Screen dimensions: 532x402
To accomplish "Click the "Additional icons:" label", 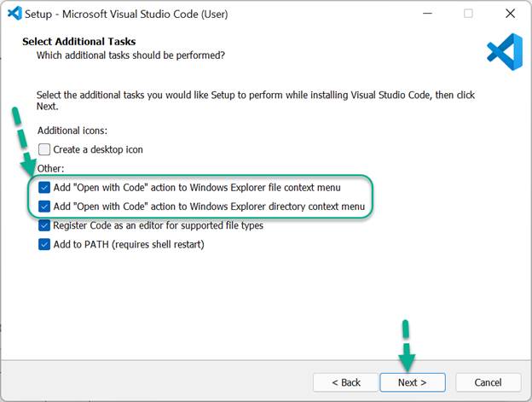I will click(72, 131).
